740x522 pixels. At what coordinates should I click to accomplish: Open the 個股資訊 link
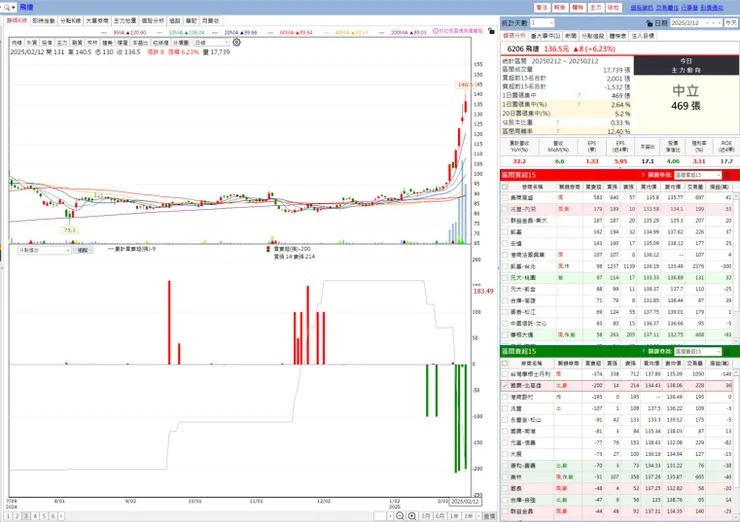[641, 8]
